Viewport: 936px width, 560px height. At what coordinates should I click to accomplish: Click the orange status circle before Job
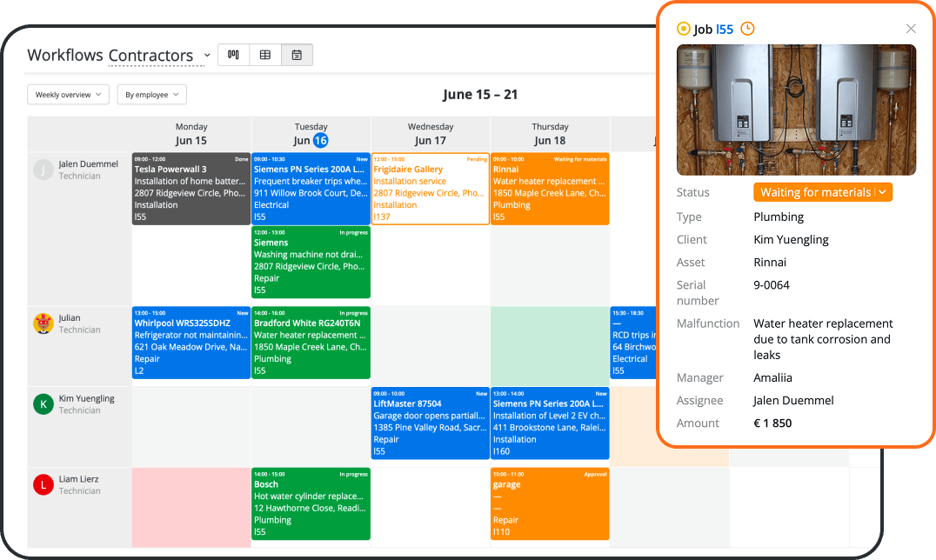[x=684, y=29]
